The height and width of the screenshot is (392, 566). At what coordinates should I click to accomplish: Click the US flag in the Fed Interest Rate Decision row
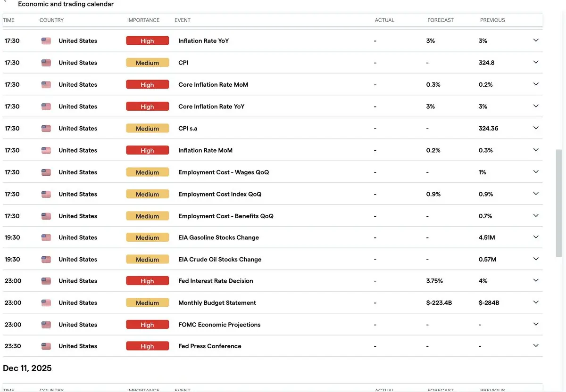46,281
